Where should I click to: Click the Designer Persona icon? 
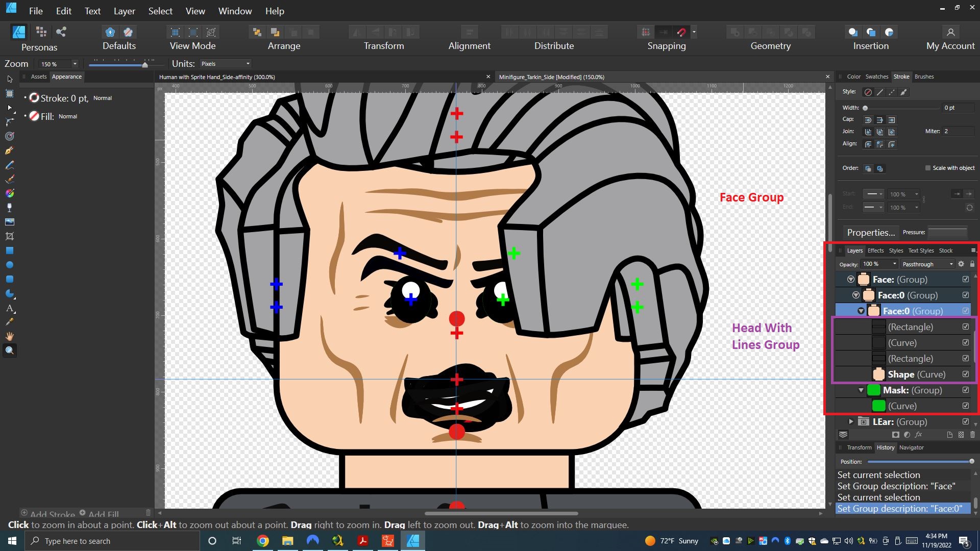(x=19, y=32)
